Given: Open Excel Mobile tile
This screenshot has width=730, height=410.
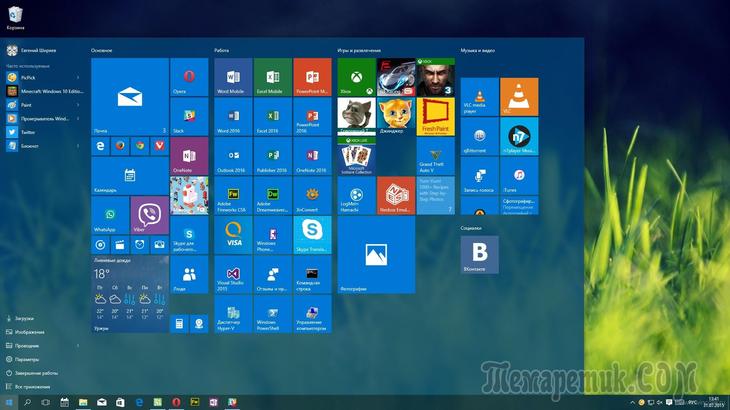Looking at the screenshot, I should (273, 77).
